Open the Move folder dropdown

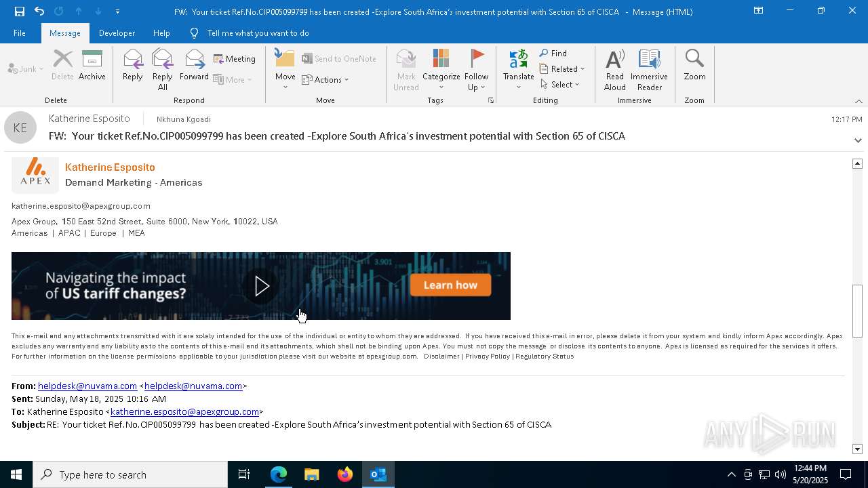285,70
